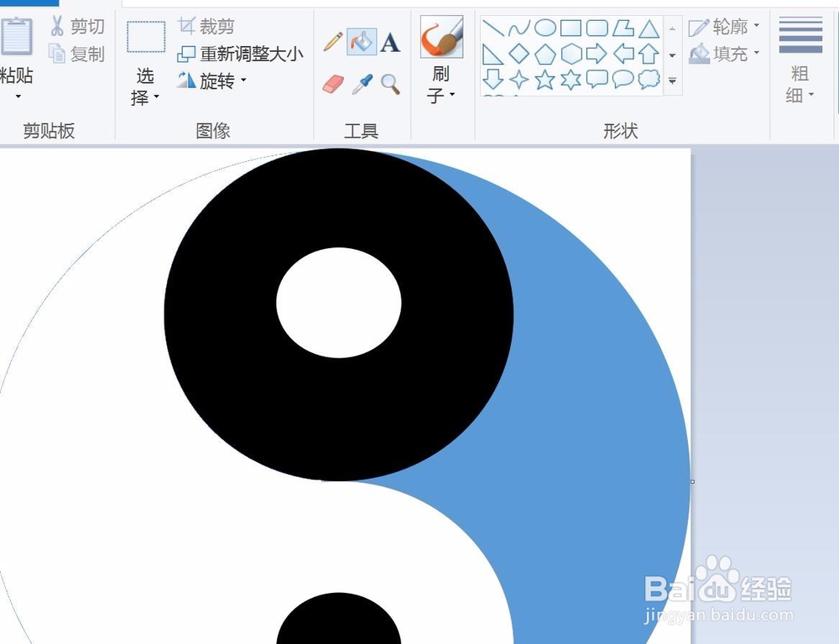Click Resize (重新调整大小)
The image size is (839, 644).
(x=240, y=54)
